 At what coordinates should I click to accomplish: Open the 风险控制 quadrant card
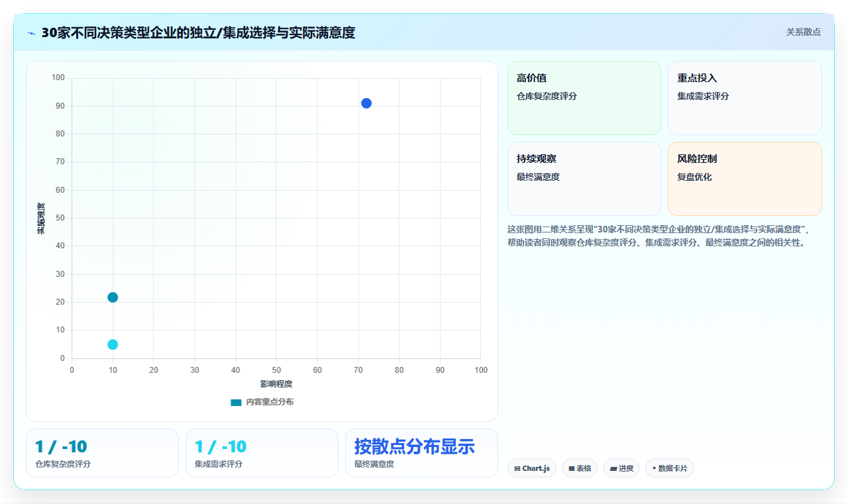745,179
